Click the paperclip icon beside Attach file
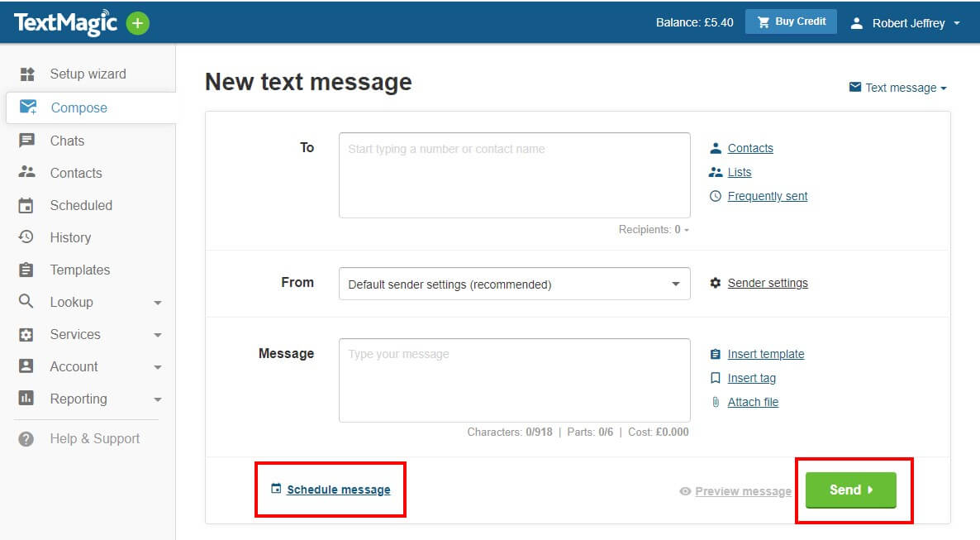The width and height of the screenshot is (980, 540). tap(716, 402)
